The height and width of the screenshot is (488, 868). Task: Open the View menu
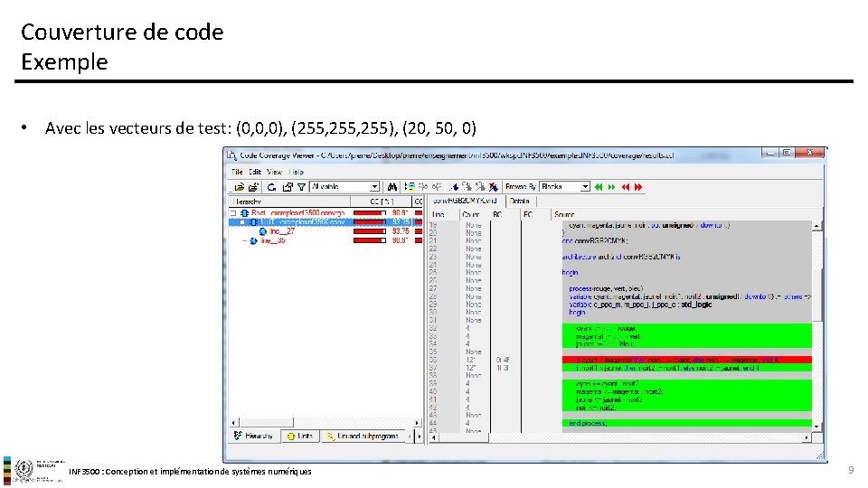click(x=274, y=172)
